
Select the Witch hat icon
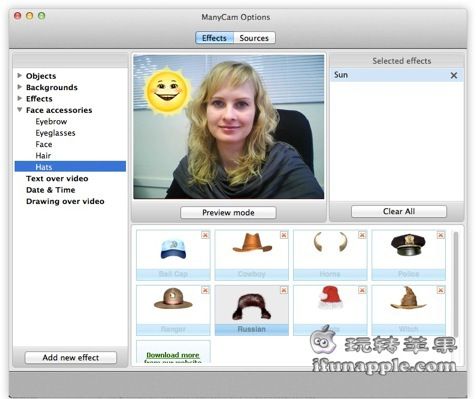(x=408, y=298)
